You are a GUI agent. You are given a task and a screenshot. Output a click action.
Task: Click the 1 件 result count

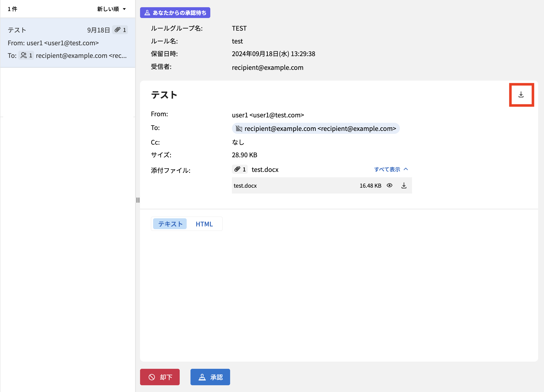[x=12, y=9]
